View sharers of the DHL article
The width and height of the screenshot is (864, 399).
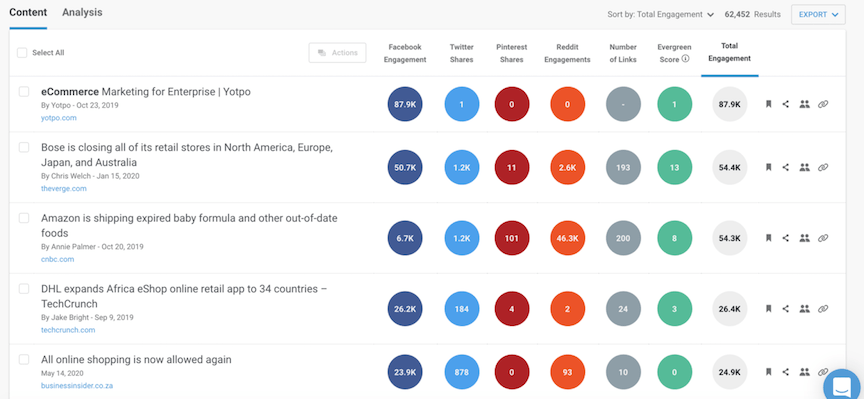pyautogui.click(x=804, y=309)
